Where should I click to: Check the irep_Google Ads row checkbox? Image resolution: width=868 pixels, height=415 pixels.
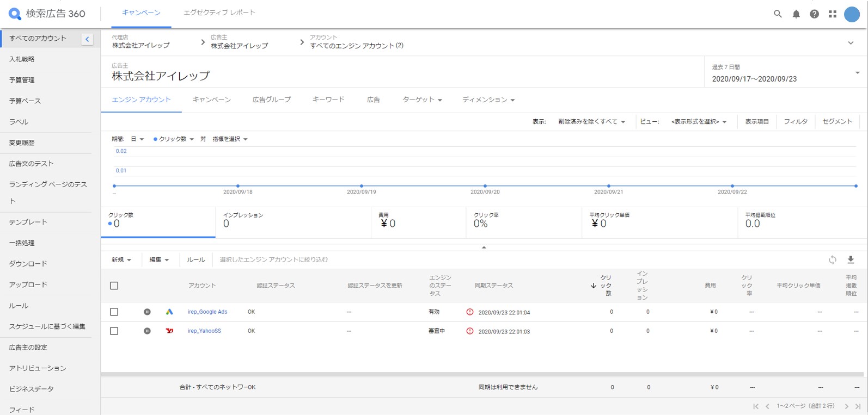click(114, 312)
